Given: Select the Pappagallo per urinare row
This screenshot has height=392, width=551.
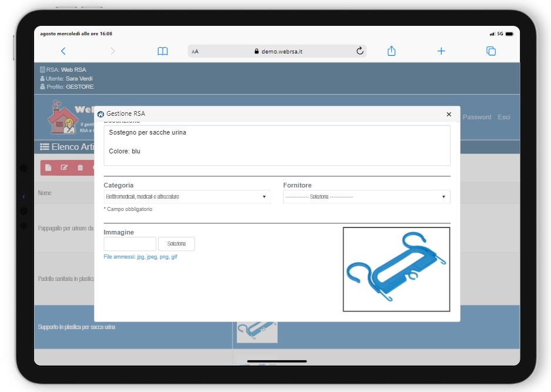Looking at the screenshot, I should (x=65, y=228).
